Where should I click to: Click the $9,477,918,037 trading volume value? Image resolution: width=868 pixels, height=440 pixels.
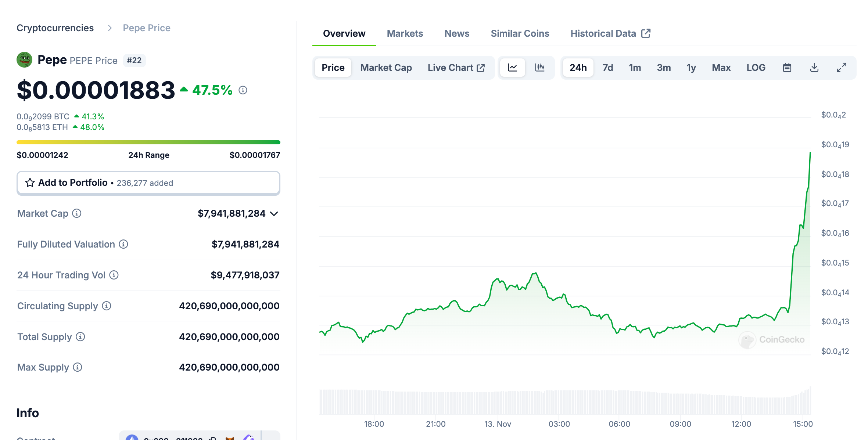(245, 275)
